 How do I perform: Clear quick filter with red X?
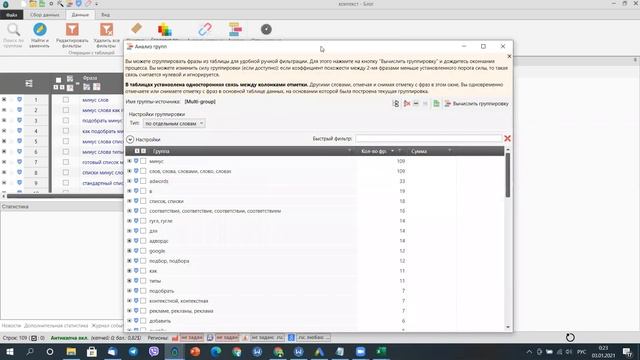(x=507, y=139)
